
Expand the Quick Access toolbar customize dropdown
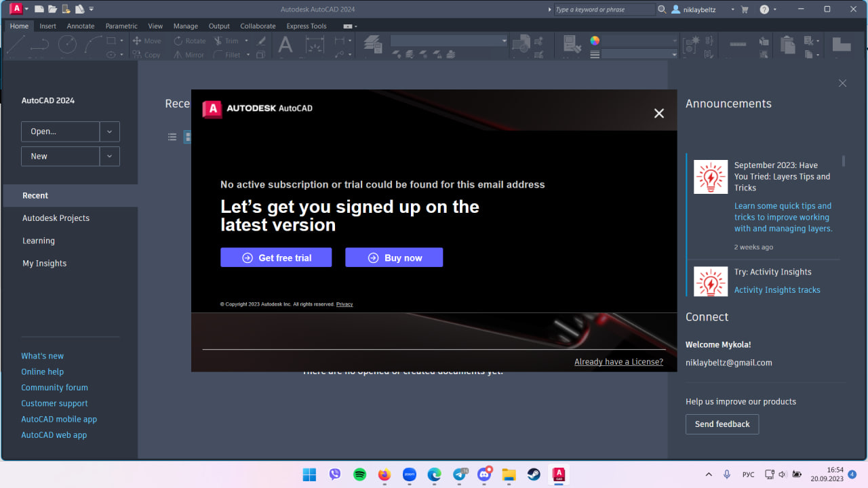point(92,9)
